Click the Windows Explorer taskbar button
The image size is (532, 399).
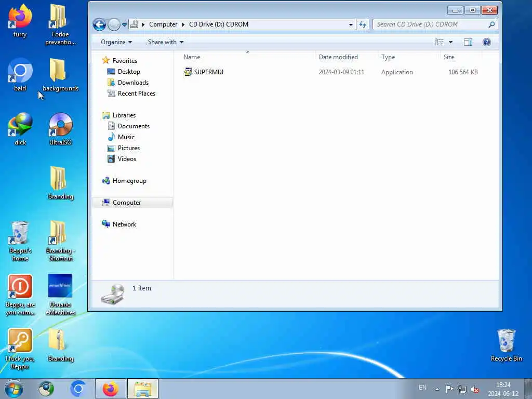tap(143, 389)
